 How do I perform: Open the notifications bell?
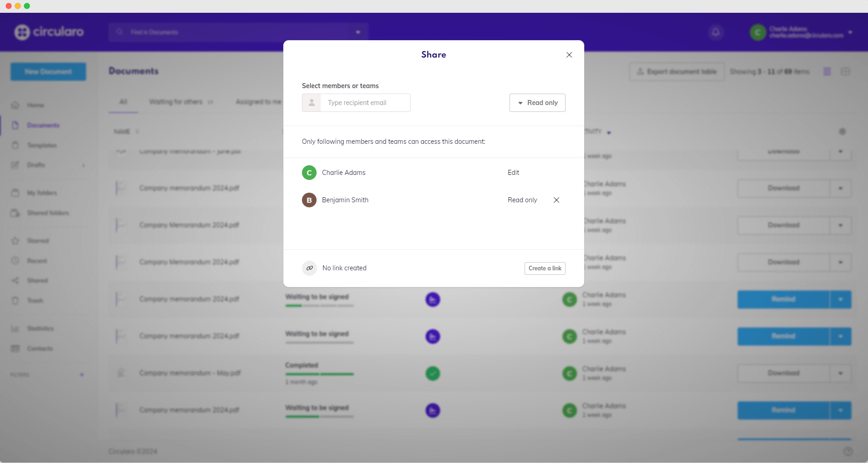(x=716, y=32)
